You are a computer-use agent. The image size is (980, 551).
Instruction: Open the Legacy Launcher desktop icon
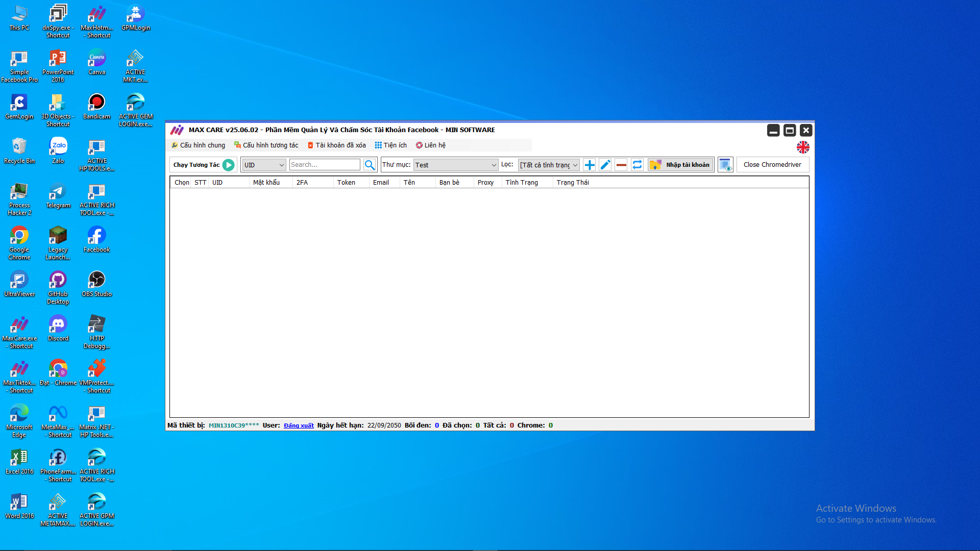click(x=58, y=244)
